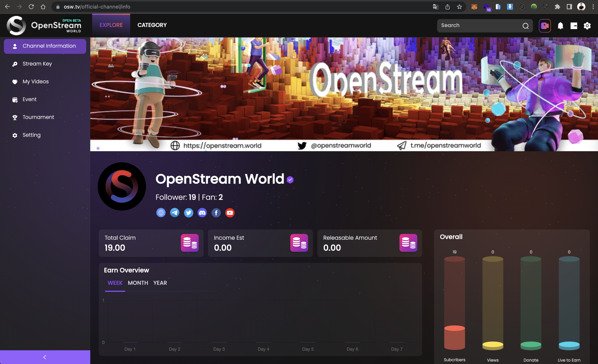Open the Discord social icon
This screenshot has height=364, width=598.
tap(202, 213)
